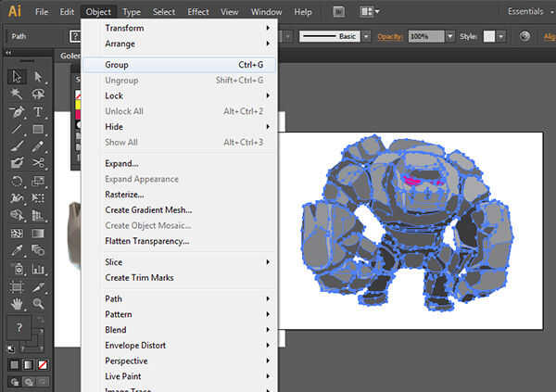Open the Hide submenu
Image resolution: width=556 pixels, height=392 pixels.
(x=179, y=127)
